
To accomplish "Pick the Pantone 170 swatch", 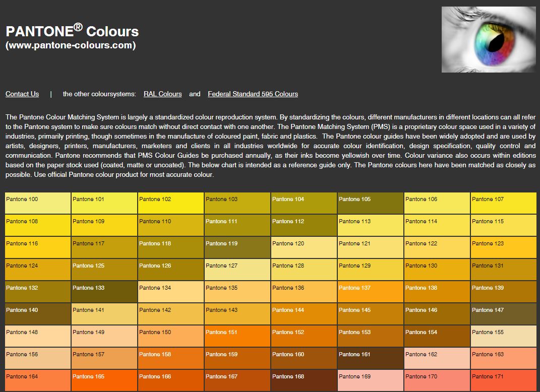I will (x=437, y=380).
